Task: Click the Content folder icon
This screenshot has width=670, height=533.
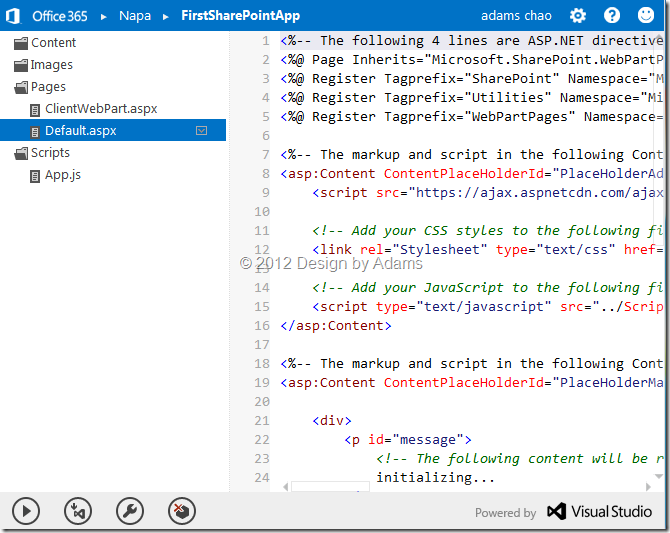Action: (x=21, y=43)
